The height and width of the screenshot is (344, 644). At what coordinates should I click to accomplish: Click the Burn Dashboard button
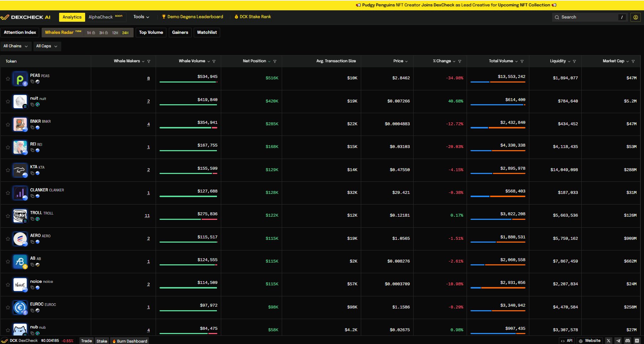(x=130, y=341)
